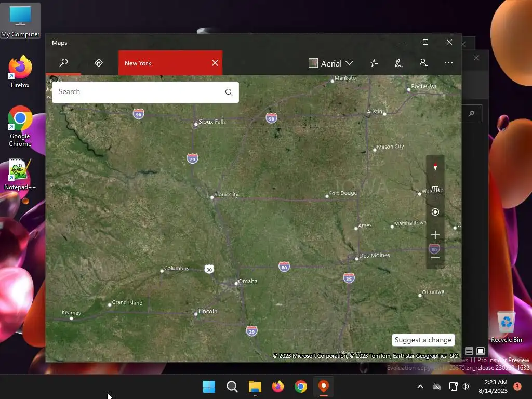Image resolution: width=532 pixels, height=399 pixels.
Task: Select the Mason City label
Action: 390,147
